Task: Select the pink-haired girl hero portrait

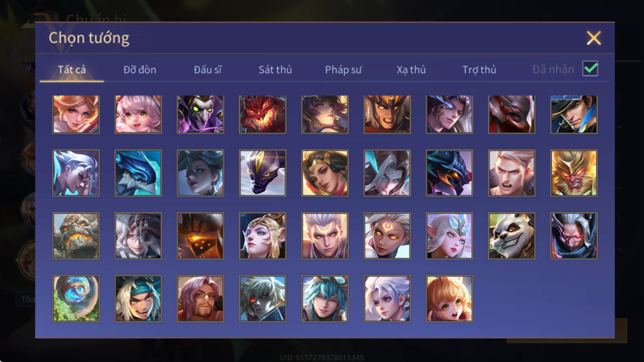Action: point(138,114)
